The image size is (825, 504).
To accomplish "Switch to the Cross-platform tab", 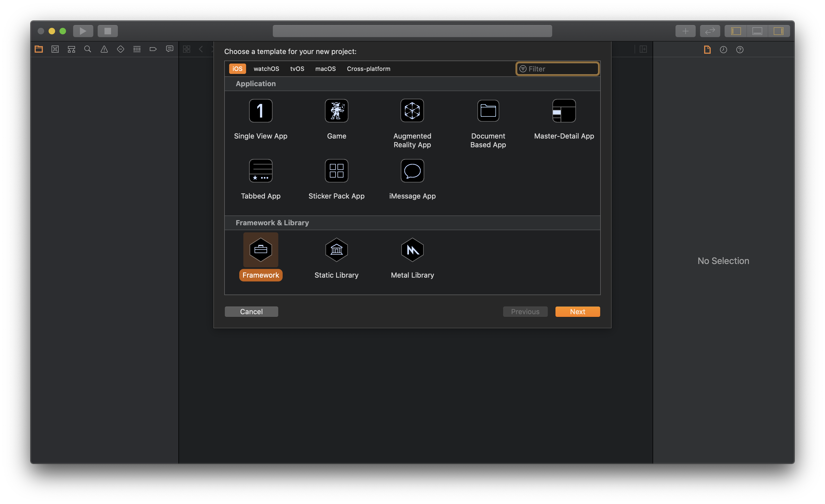I will [x=368, y=69].
